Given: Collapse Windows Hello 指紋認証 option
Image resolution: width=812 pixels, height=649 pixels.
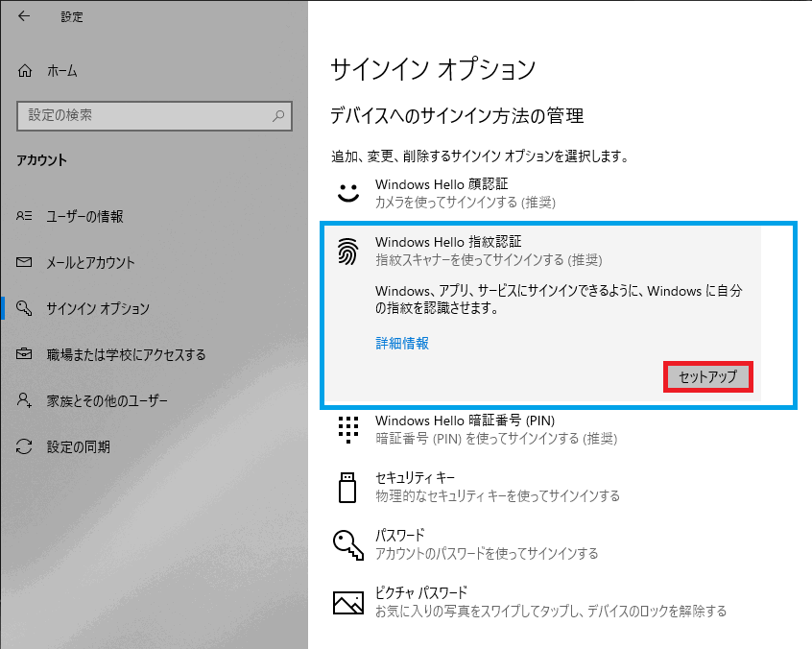Looking at the screenshot, I should click(544, 252).
